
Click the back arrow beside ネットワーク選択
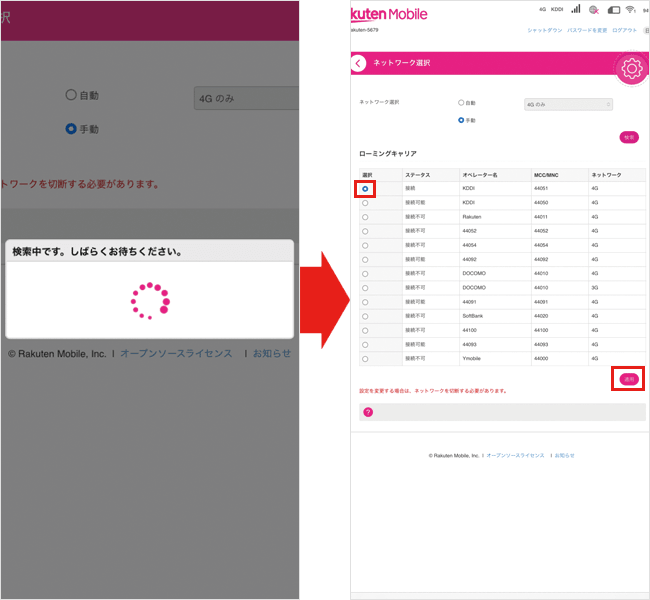click(359, 63)
